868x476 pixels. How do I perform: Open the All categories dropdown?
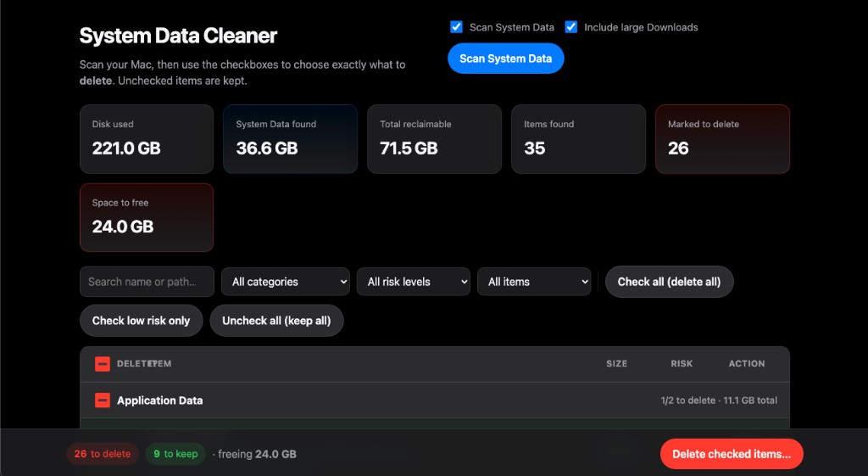[x=286, y=282]
